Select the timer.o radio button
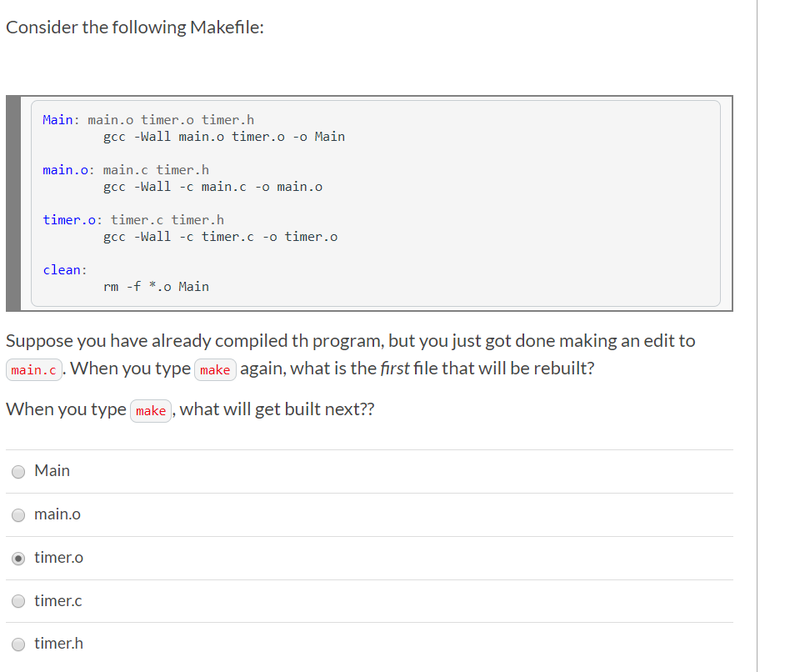This screenshot has height=672, width=795. click(x=17, y=558)
